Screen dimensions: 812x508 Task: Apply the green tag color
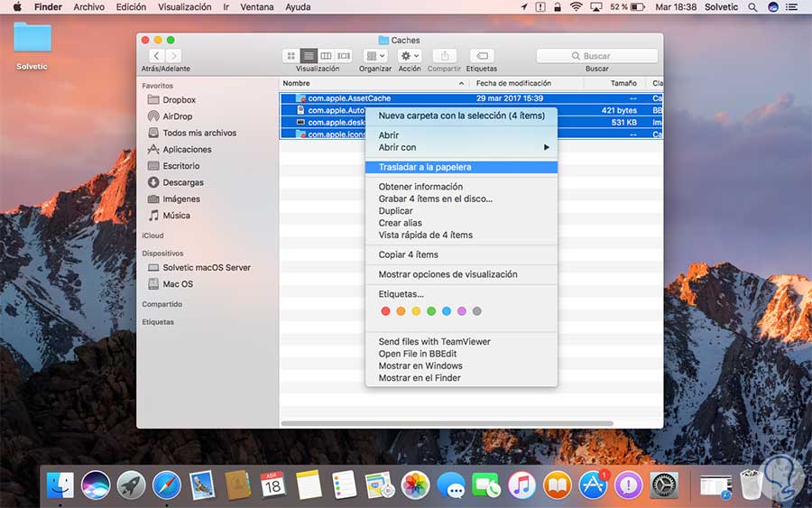(x=431, y=311)
